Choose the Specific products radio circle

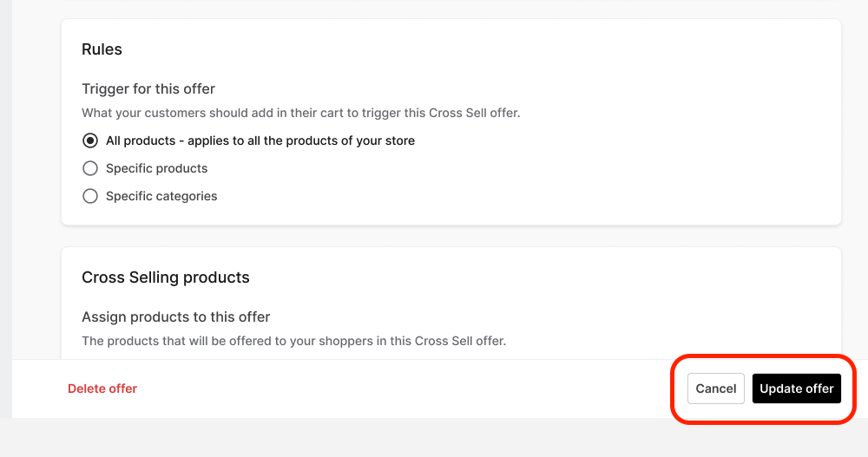coord(90,168)
